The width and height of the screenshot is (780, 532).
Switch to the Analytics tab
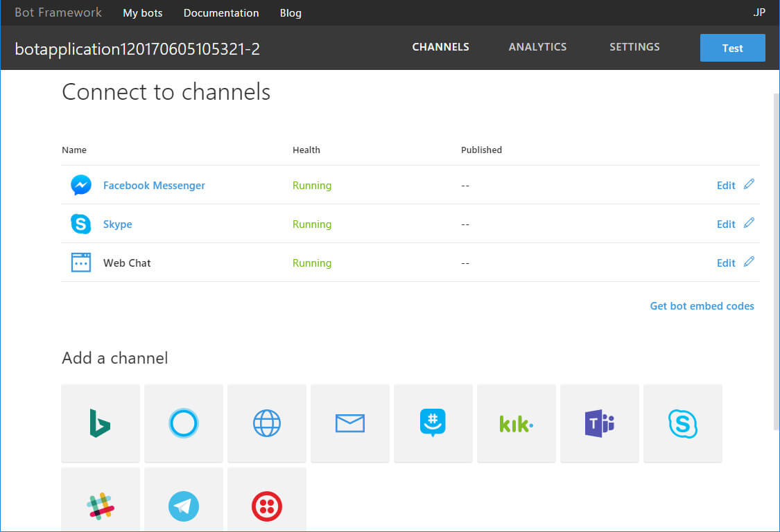click(537, 46)
